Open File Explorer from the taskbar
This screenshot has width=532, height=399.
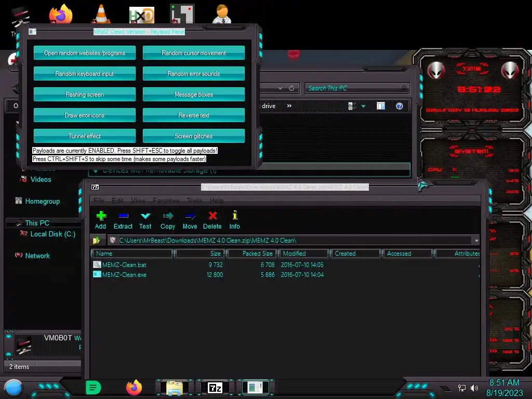(x=175, y=388)
